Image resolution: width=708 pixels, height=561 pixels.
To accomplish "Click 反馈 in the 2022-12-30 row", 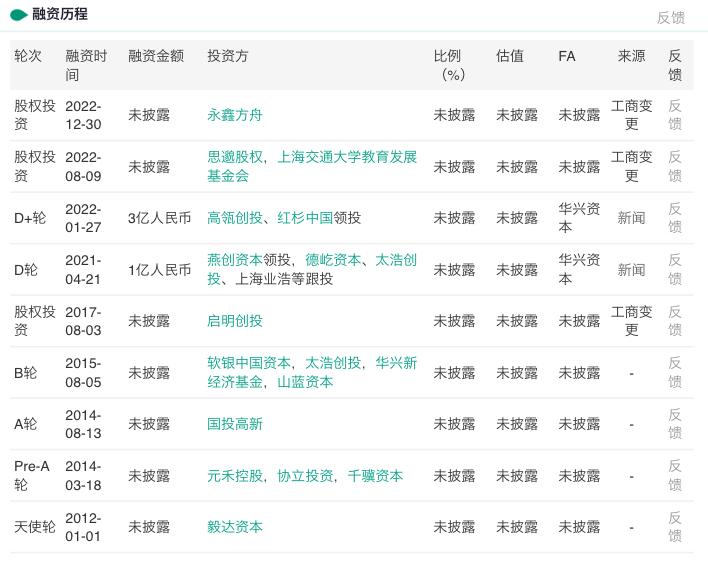I will (675, 115).
